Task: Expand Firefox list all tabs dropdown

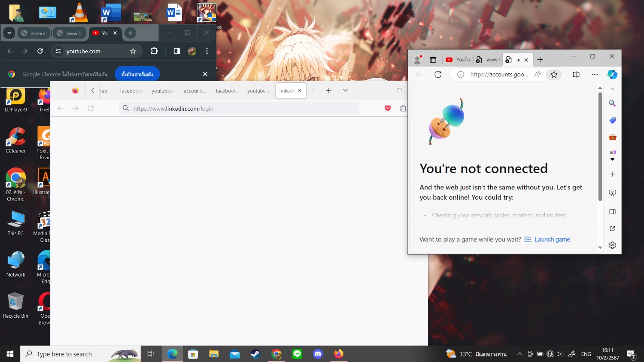Action: (x=346, y=91)
